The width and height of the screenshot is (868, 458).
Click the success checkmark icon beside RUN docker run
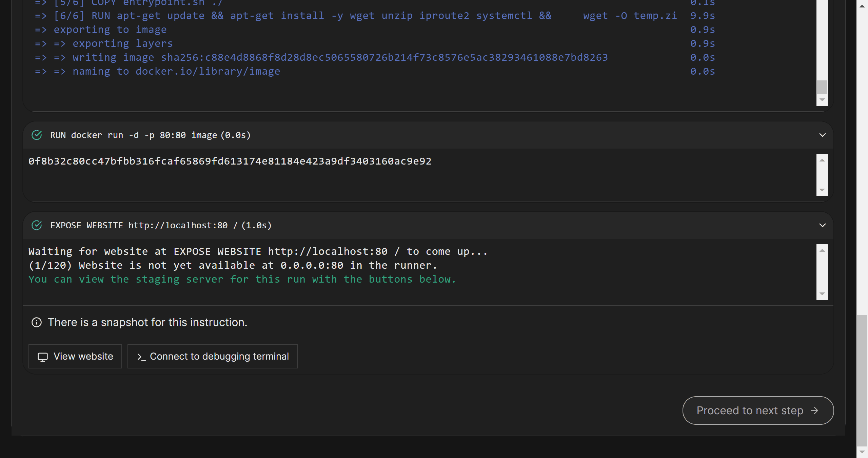[37, 135]
